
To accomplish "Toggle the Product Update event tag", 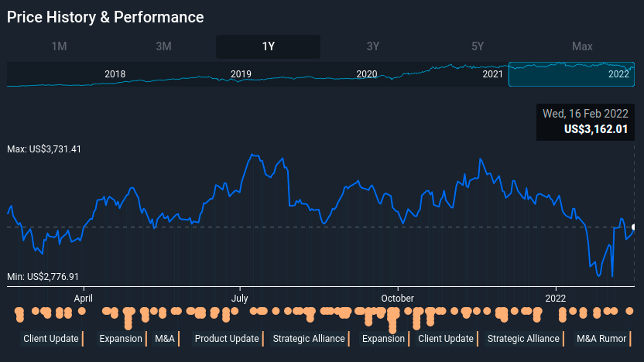I will click(227, 339).
